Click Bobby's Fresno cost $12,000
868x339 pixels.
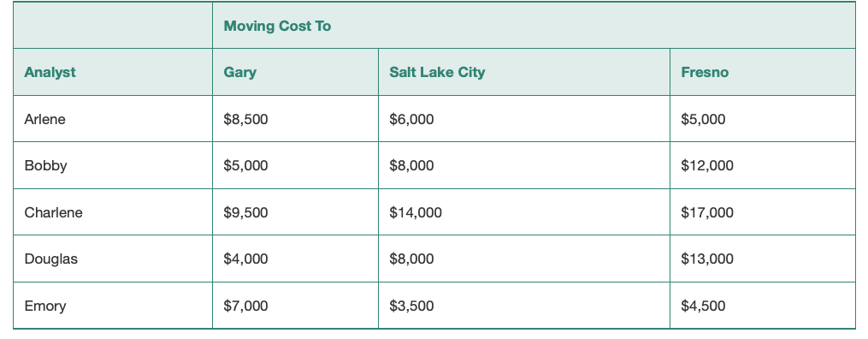point(707,165)
